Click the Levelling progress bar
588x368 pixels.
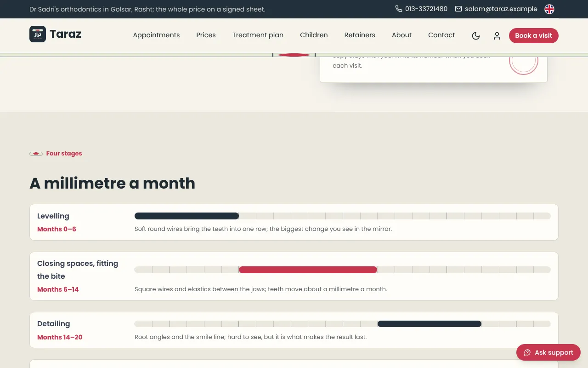point(187,216)
